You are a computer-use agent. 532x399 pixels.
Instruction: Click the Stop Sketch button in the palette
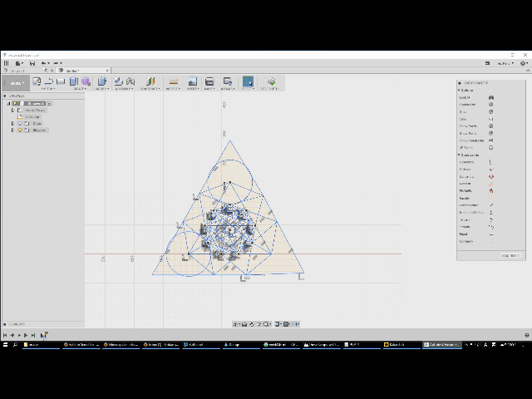pos(510,255)
